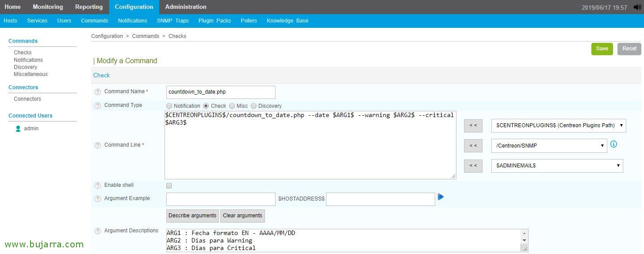The width and height of the screenshot is (644, 254).
Task: Click help icon next to Enable shell
Action: (98, 186)
